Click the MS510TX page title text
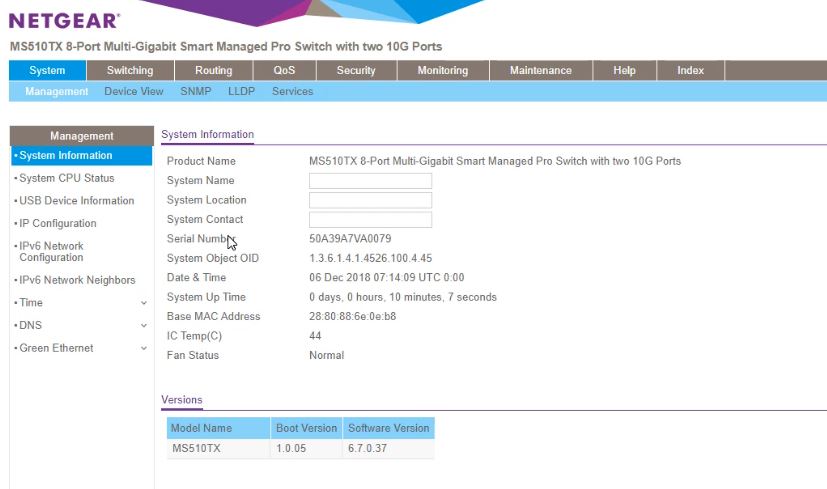Viewport: 827px width, 489px height. [226, 46]
